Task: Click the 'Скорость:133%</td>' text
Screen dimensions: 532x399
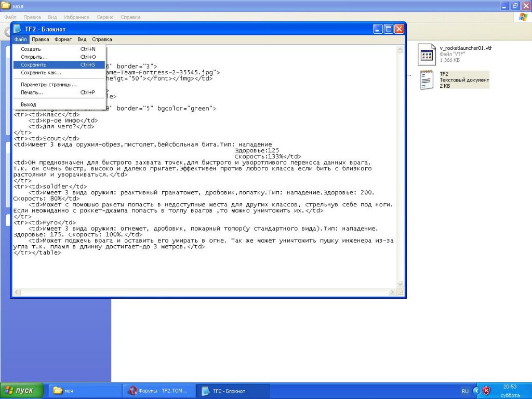Action: click(268, 156)
